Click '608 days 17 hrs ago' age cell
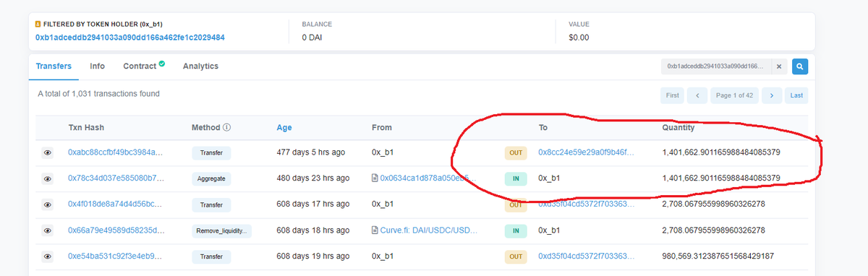This screenshot has width=868, height=276. coord(313,204)
